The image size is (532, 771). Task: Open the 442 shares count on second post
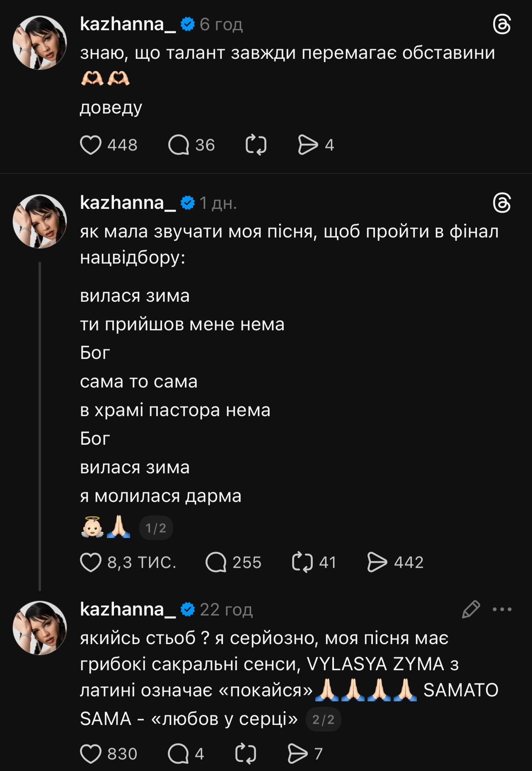[x=409, y=562]
